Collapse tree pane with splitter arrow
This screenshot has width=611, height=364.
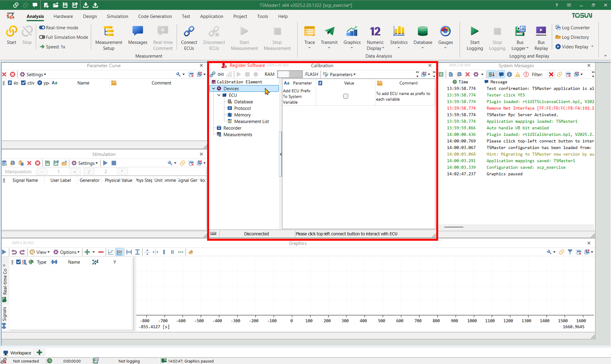click(x=281, y=154)
